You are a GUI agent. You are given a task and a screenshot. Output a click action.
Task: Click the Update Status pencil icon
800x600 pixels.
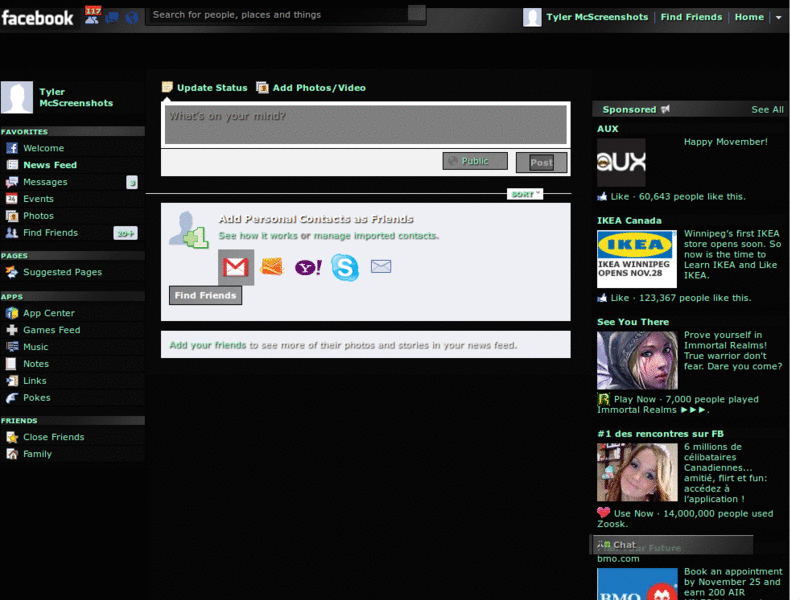point(168,87)
